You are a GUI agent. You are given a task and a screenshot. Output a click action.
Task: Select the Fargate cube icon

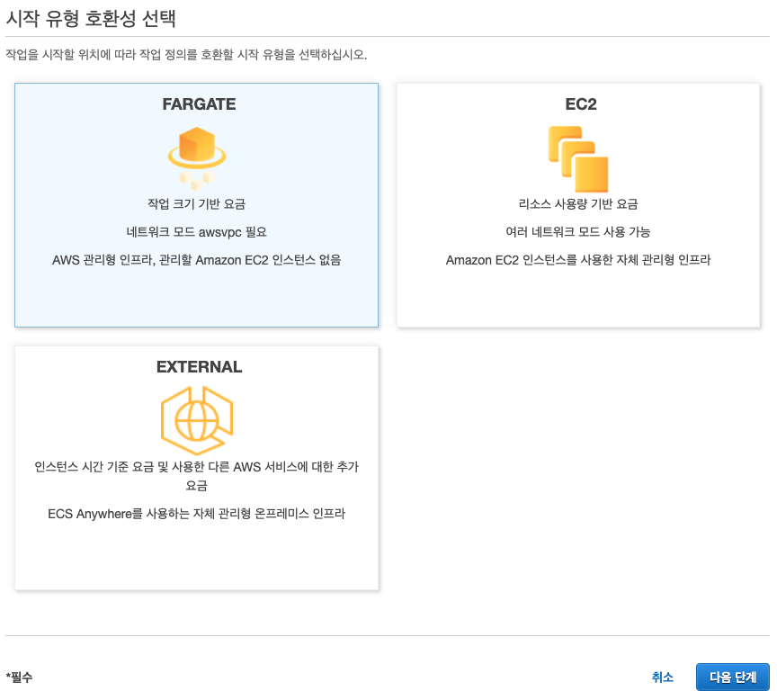tap(197, 158)
